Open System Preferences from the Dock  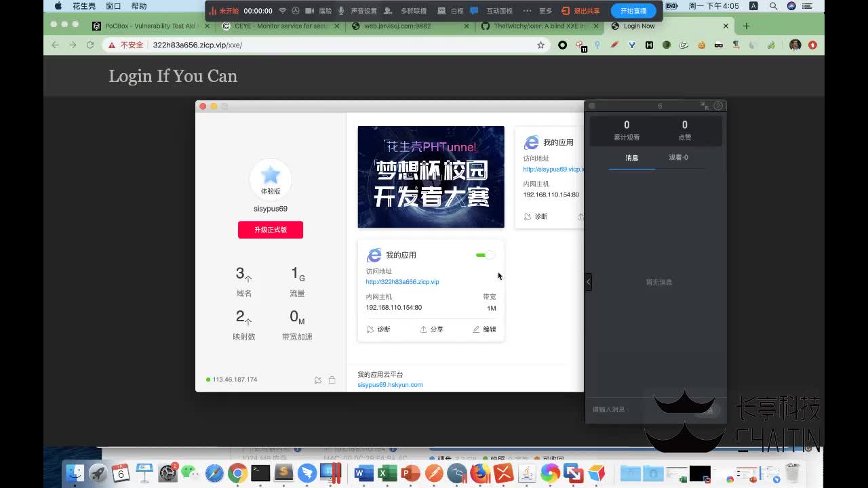167,472
